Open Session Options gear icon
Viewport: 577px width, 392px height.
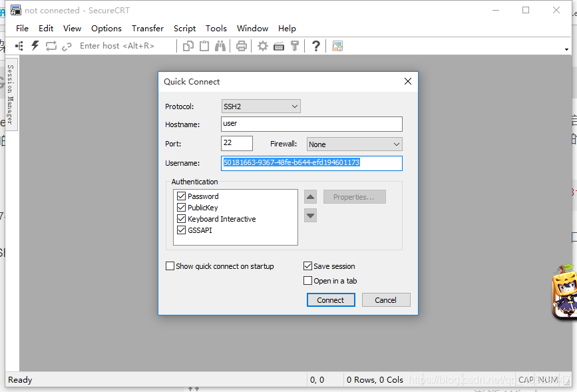[x=263, y=46]
